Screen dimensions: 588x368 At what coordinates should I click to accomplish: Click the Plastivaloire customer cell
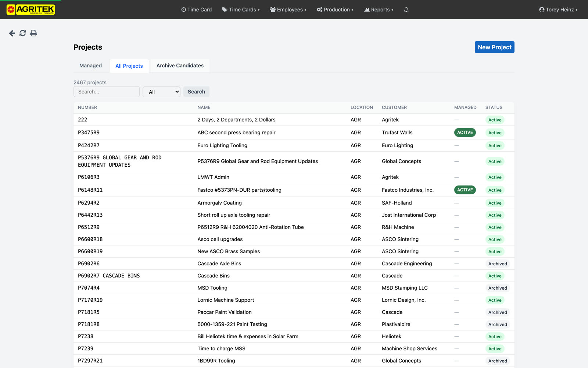(396, 324)
